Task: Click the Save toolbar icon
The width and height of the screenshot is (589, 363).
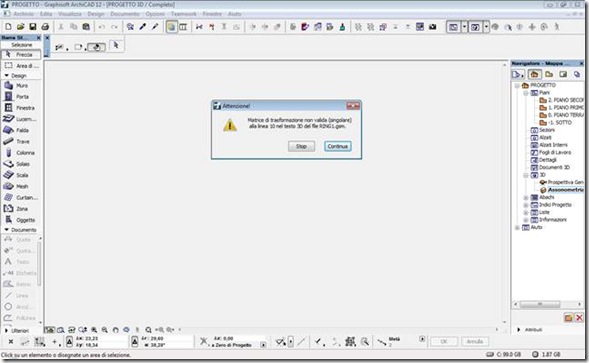Action: point(33,27)
